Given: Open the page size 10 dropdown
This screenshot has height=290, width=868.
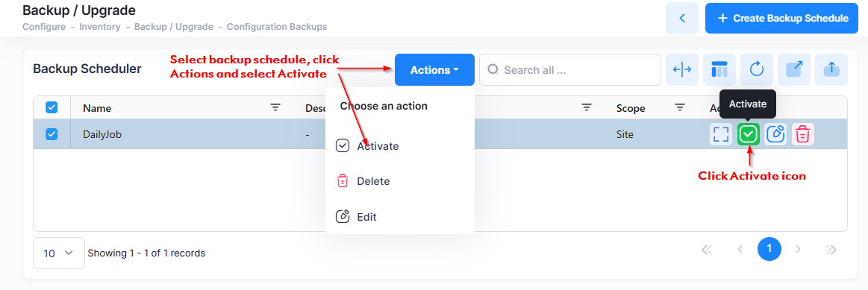Looking at the screenshot, I should coord(59,253).
